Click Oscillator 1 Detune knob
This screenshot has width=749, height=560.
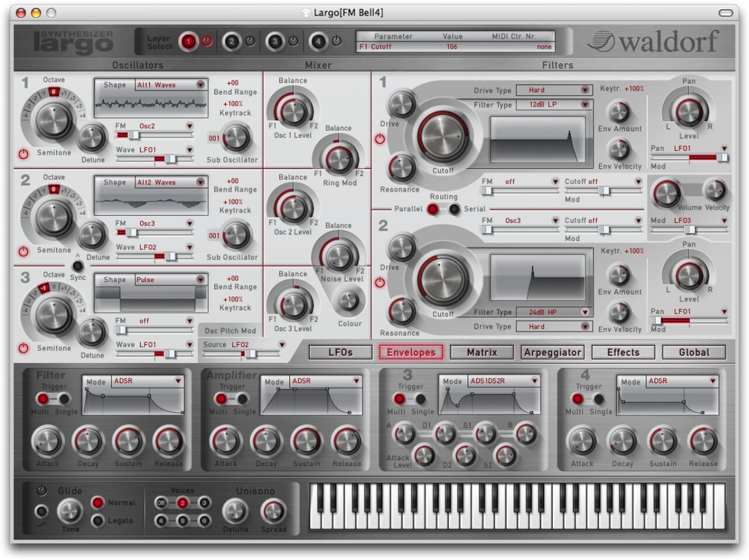pos(92,137)
